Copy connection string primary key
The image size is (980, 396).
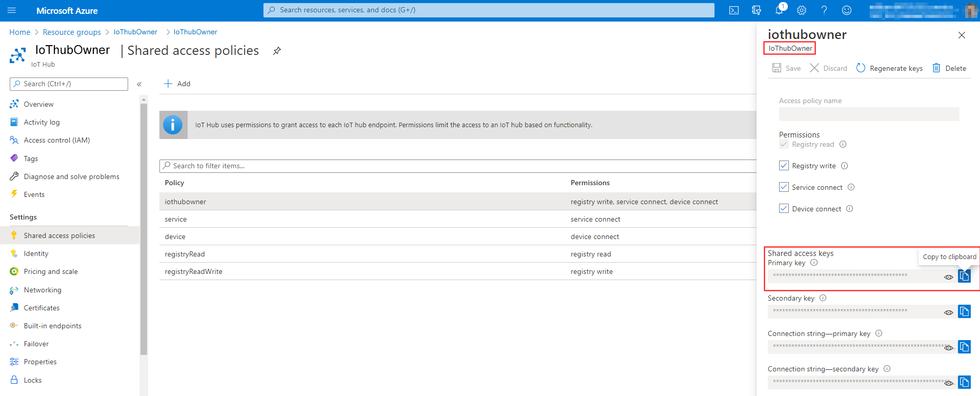(964, 347)
